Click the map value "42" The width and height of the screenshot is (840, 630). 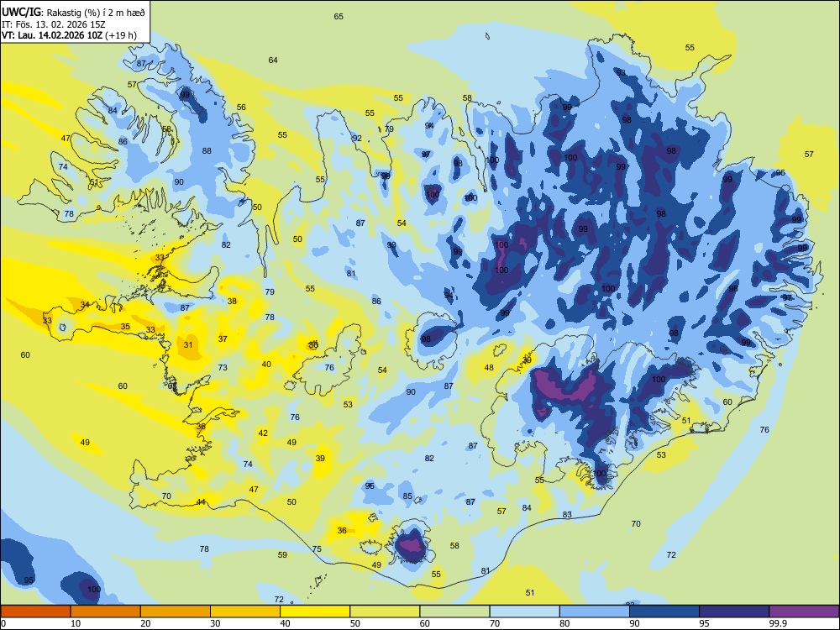(263, 433)
